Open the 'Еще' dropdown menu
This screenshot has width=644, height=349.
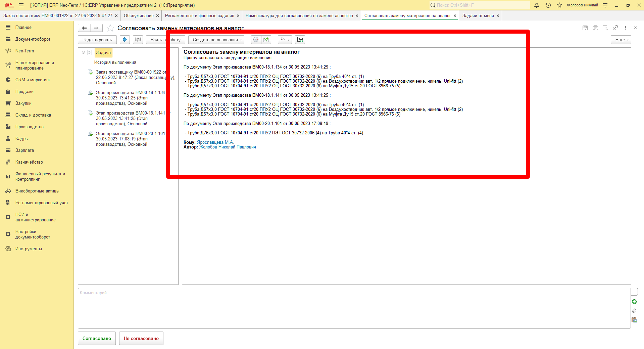point(621,40)
